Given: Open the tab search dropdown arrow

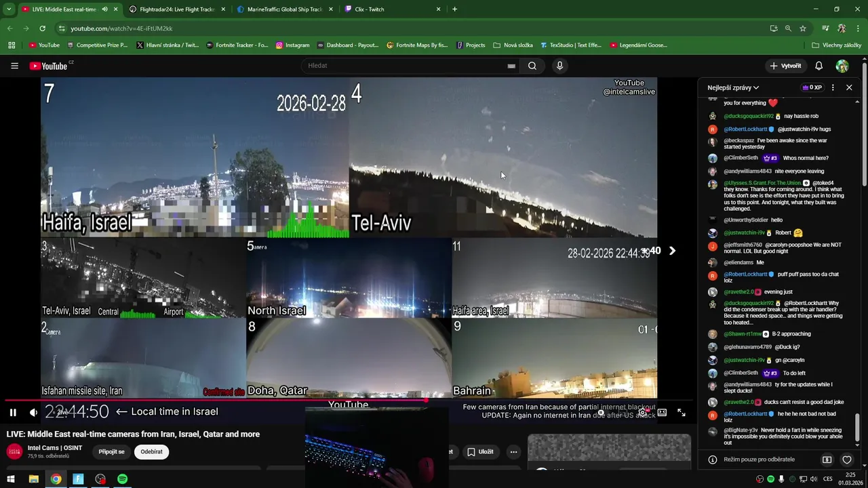Looking at the screenshot, I should 9,9.
